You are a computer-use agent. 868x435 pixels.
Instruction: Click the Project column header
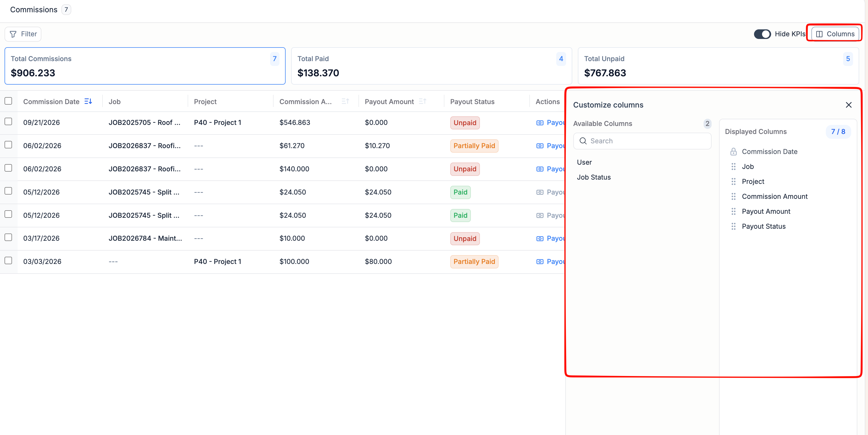(x=205, y=102)
